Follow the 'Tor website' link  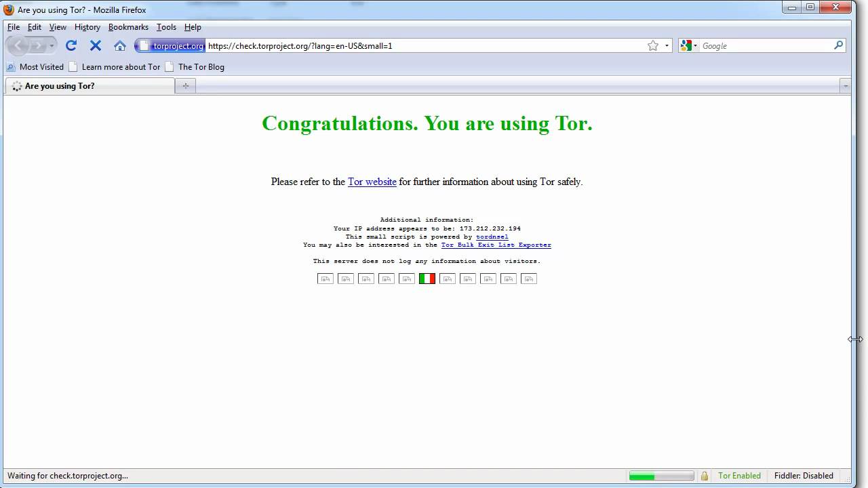tap(372, 182)
